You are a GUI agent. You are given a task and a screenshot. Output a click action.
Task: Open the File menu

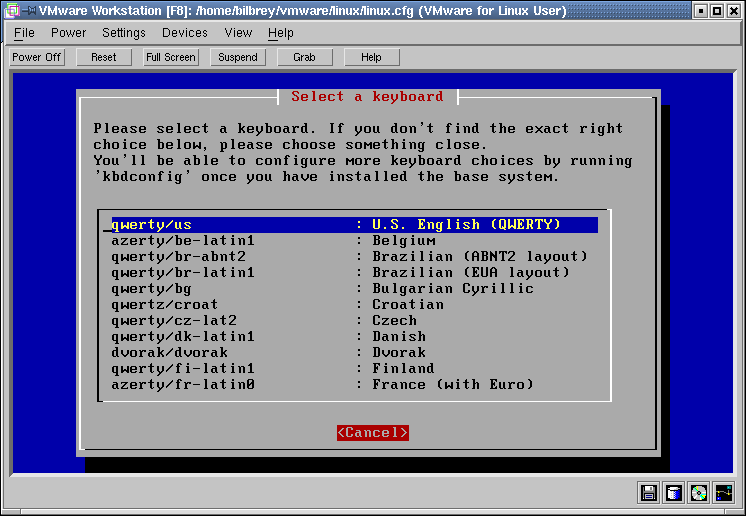[24, 33]
